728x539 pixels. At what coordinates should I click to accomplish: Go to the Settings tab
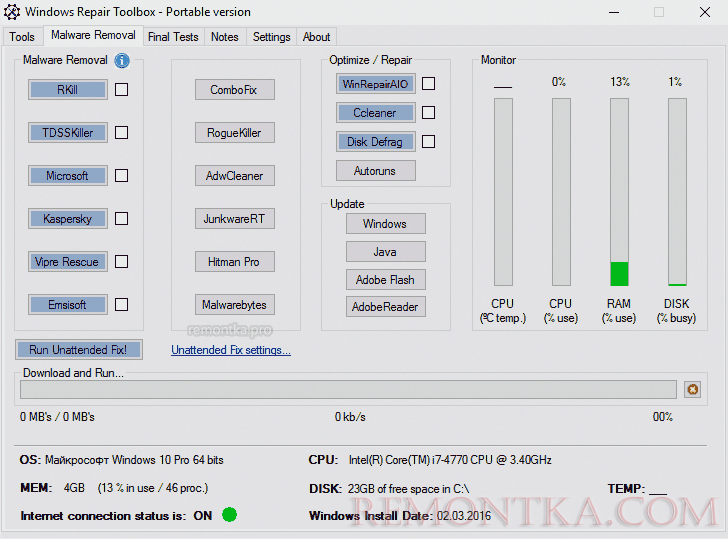[271, 37]
